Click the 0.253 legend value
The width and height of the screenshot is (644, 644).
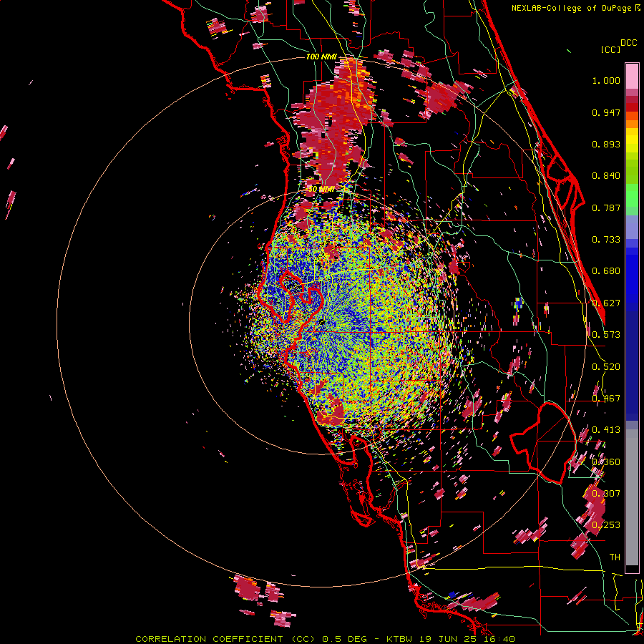(x=606, y=525)
